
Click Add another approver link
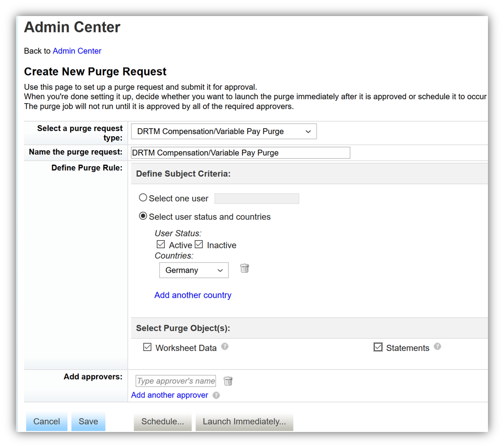click(169, 395)
